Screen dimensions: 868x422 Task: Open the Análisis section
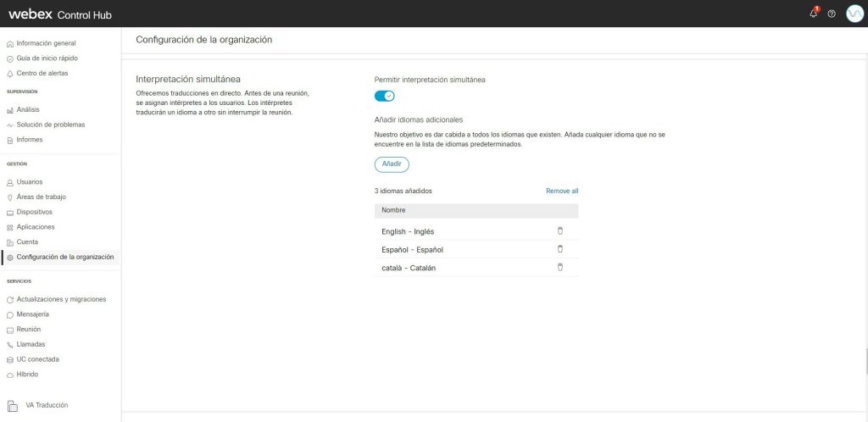pos(28,109)
